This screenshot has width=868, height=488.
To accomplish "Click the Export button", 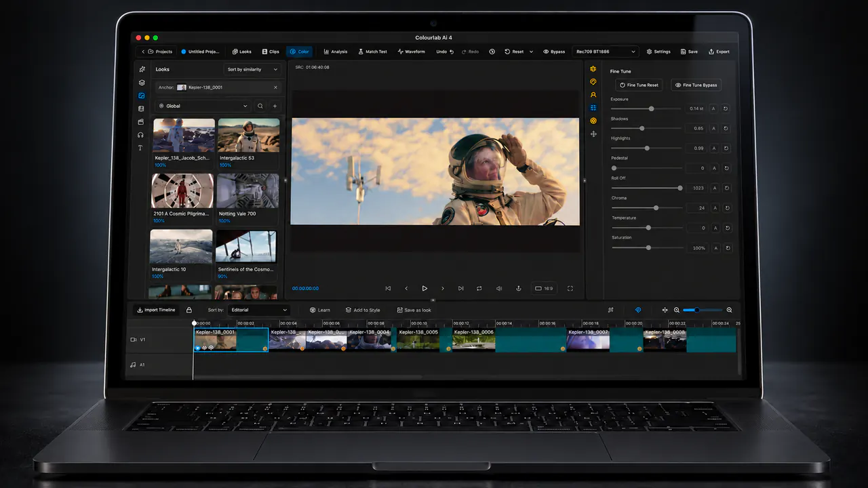I will coord(719,52).
